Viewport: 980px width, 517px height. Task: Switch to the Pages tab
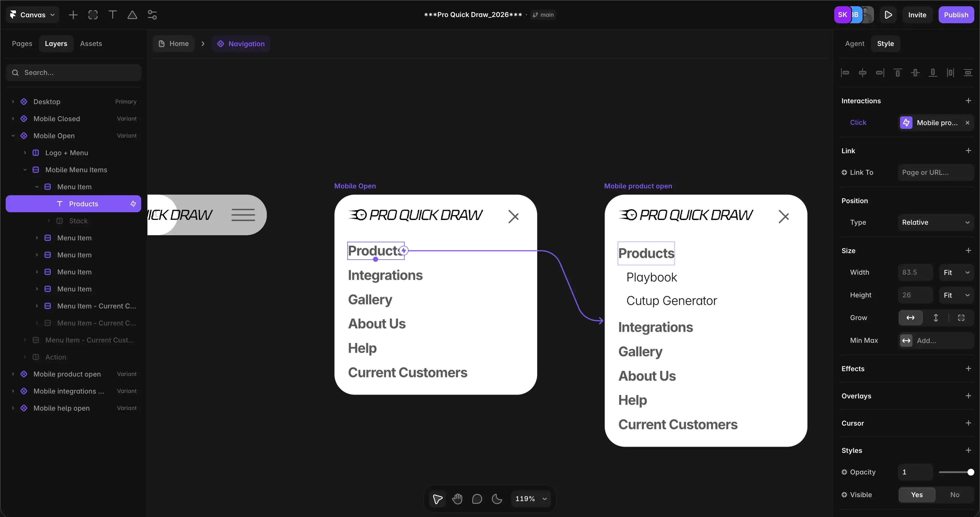pyautogui.click(x=22, y=44)
